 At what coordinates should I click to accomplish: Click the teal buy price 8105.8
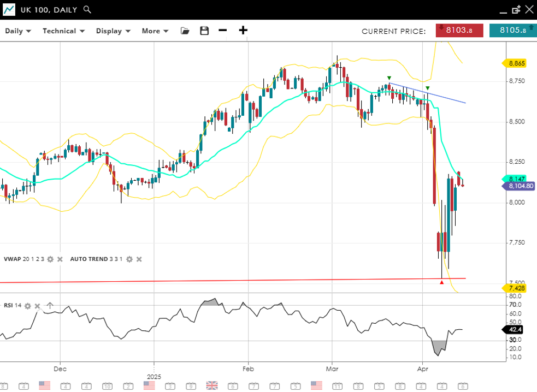pyautogui.click(x=512, y=31)
